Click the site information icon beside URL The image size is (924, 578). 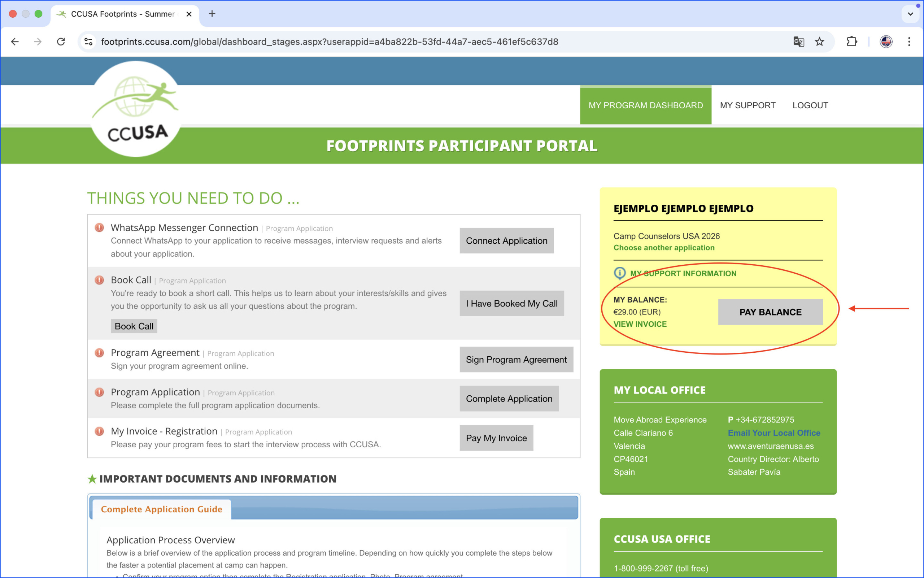89,42
